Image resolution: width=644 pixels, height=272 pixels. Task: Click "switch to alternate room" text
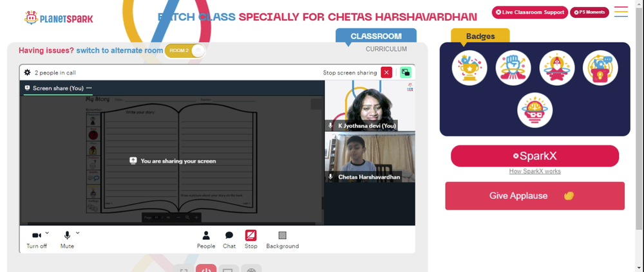[x=120, y=50]
